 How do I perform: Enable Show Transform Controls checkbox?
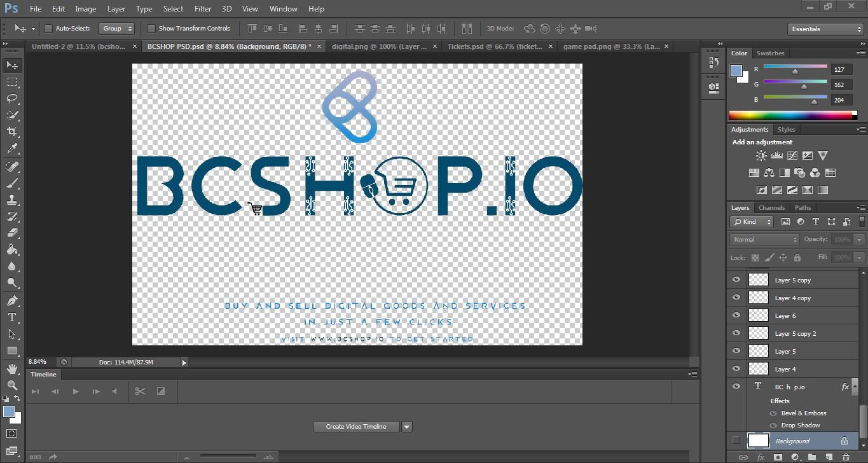click(x=151, y=29)
